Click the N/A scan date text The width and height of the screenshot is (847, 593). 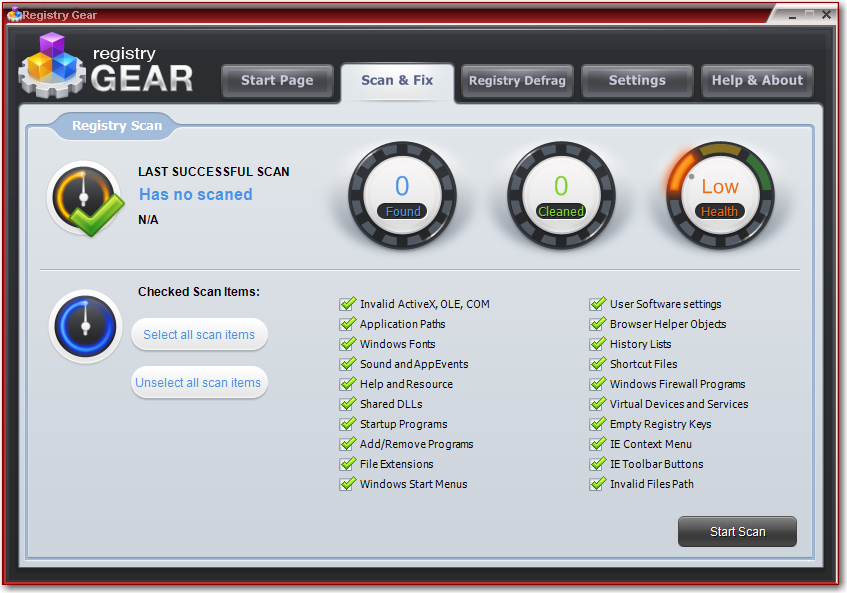pos(148,220)
